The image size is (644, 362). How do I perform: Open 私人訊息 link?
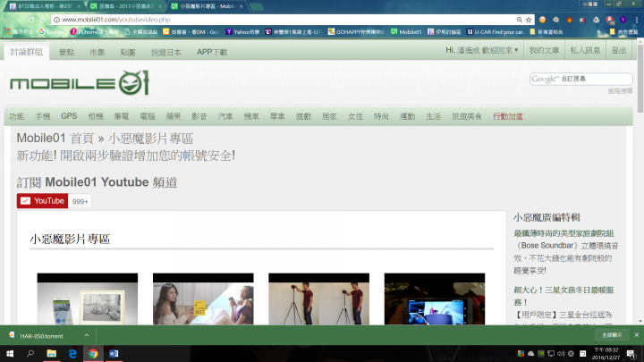click(x=585, y=50)
